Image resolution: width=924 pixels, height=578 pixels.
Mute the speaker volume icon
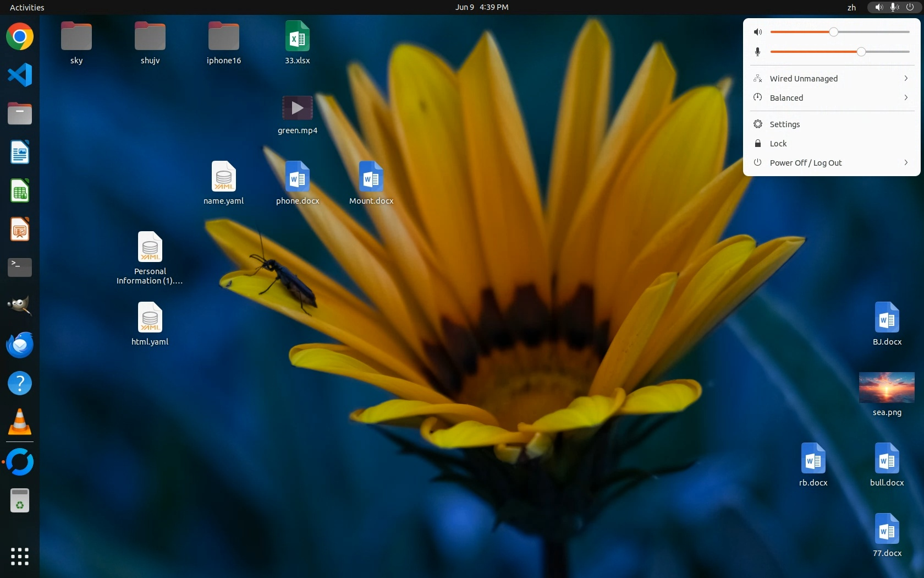click(x=758, y=32)
